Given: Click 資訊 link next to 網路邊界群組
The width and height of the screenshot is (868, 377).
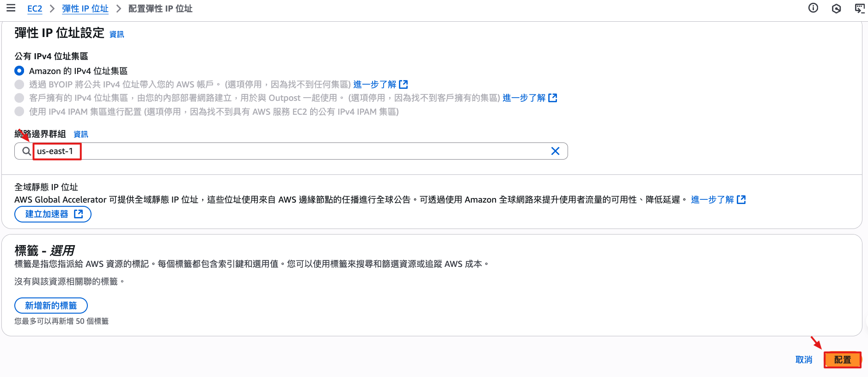Looking at the screenshot, I should click(x=81, y=134).
